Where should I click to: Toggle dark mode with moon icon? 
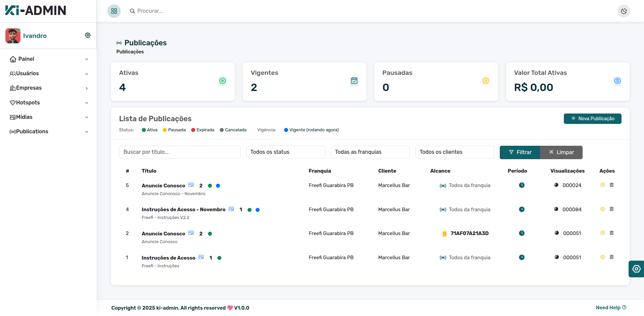click(x=624, y=11)
